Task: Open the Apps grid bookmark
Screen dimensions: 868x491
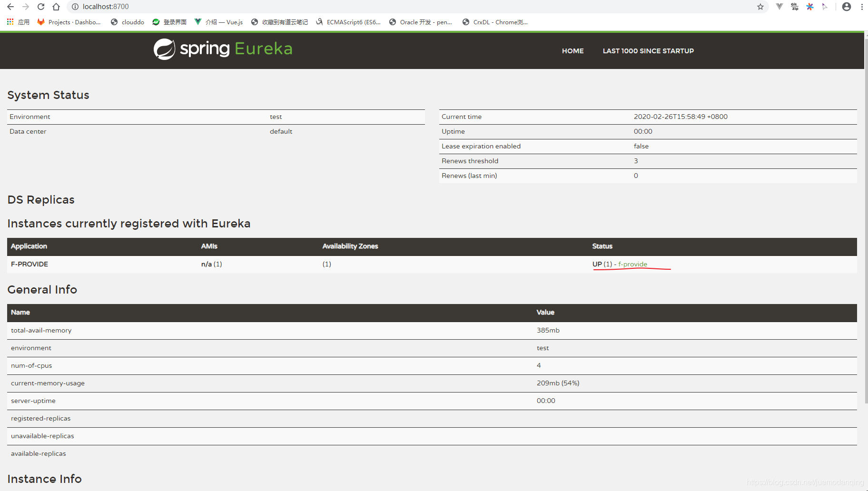Action: point(18,22)
